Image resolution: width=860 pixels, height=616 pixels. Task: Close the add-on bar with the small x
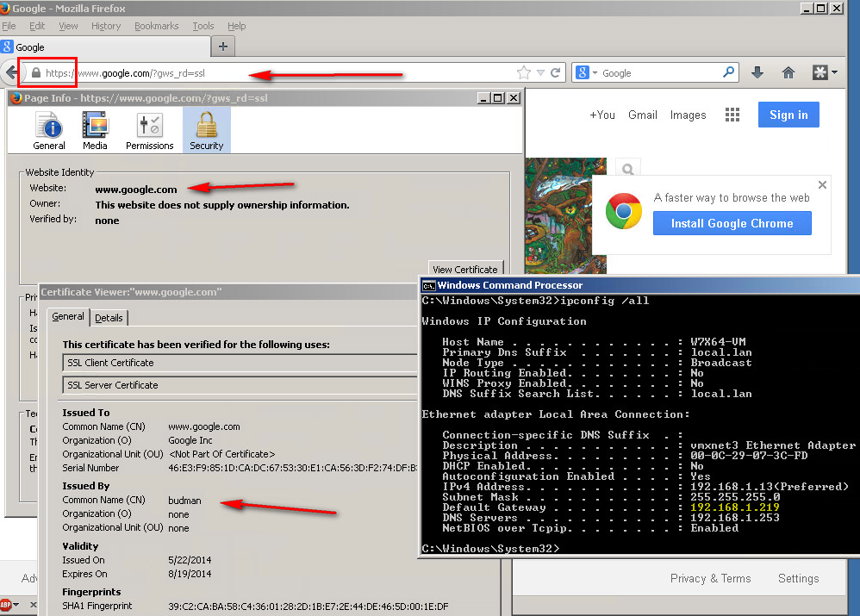click(33, 605)
